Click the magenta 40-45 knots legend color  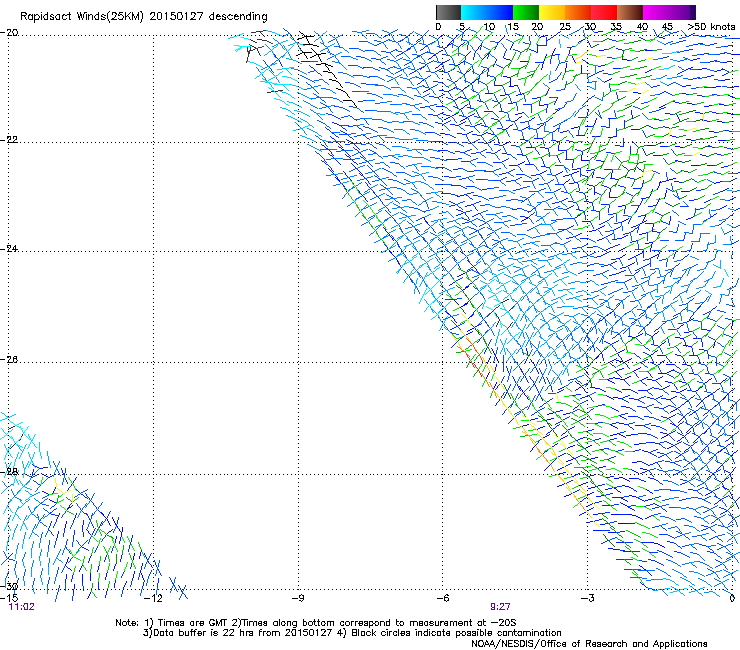click(656, 12)
